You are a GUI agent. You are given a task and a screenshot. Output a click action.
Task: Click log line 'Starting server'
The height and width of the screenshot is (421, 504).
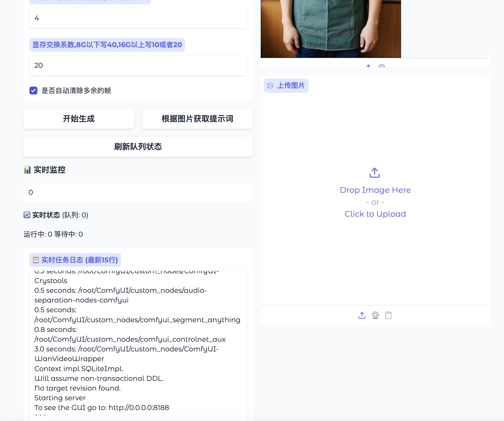60,398
